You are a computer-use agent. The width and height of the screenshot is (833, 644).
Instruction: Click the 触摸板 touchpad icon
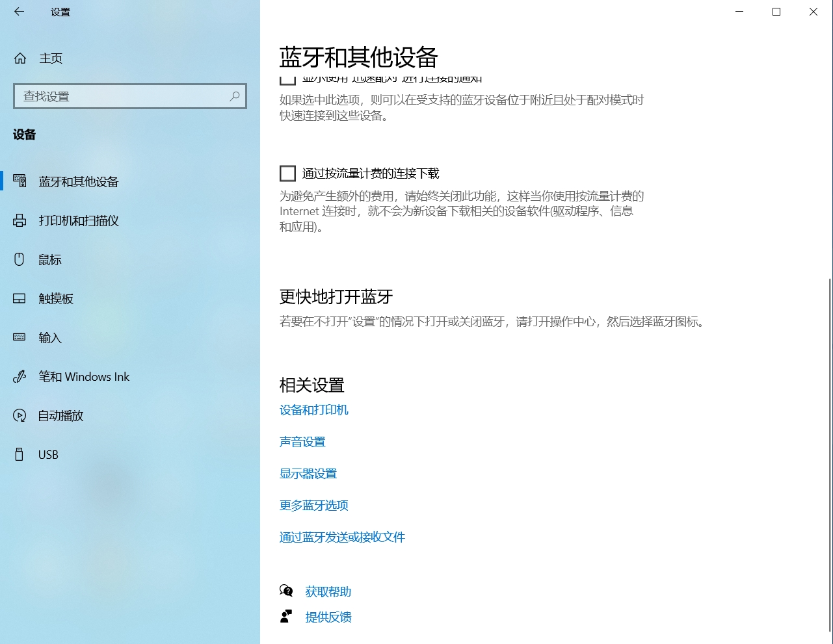(20, 299)
